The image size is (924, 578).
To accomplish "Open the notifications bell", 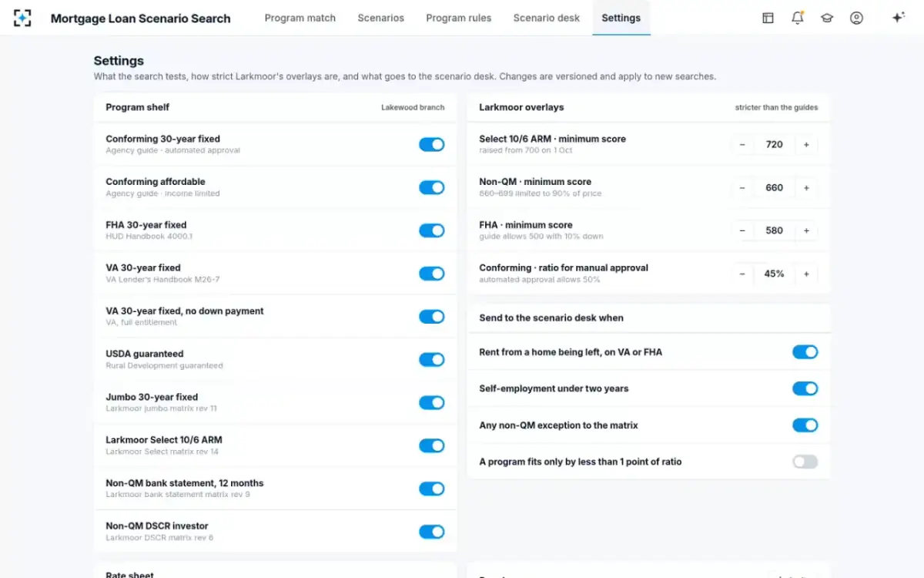I will coord(798,18).
